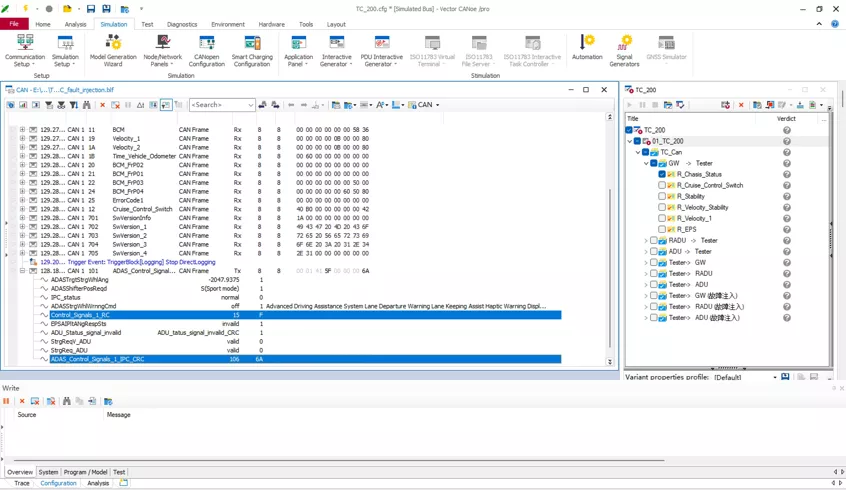Click help icon at top right of ribbon
This screenshot has width=846, height=490.
tap(835, 24)
